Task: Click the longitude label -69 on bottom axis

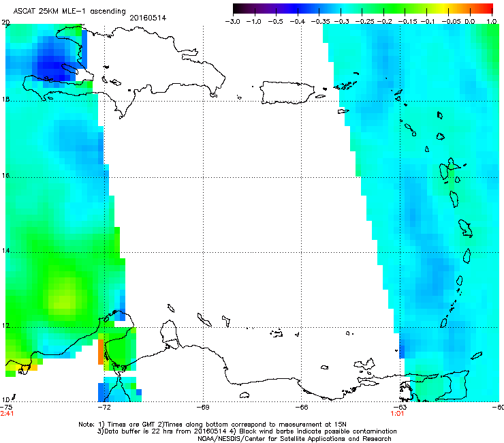Action: tap(203, 408)
